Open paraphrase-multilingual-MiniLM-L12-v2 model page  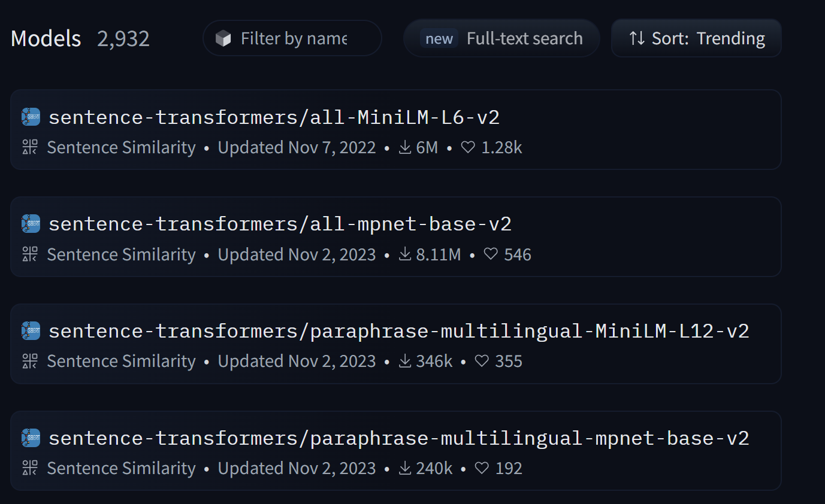(x=398, y=330)
